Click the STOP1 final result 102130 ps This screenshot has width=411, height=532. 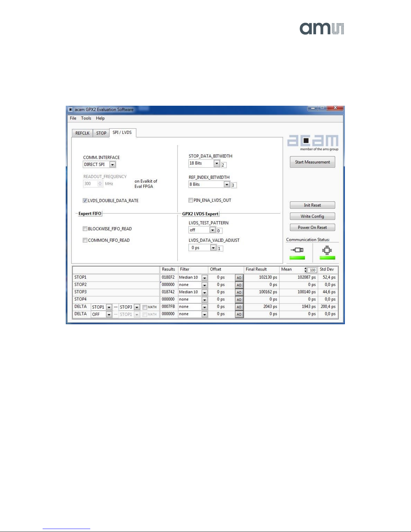268,277
